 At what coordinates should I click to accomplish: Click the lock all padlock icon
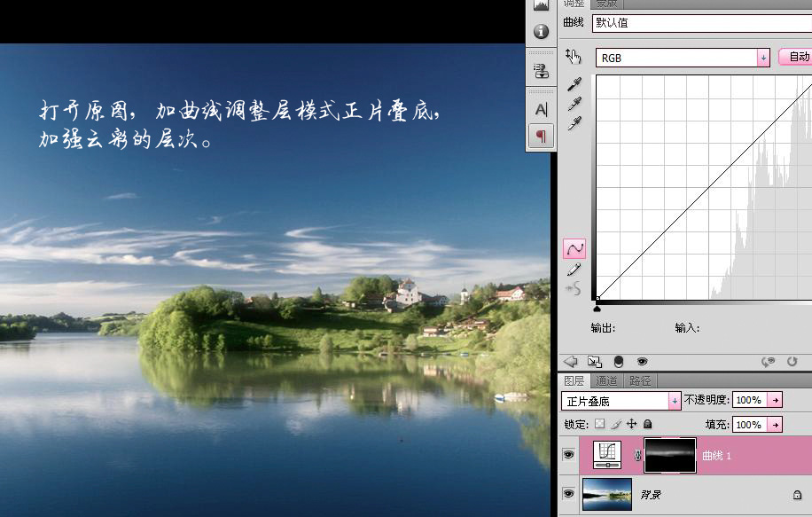[x=647, y=424]
